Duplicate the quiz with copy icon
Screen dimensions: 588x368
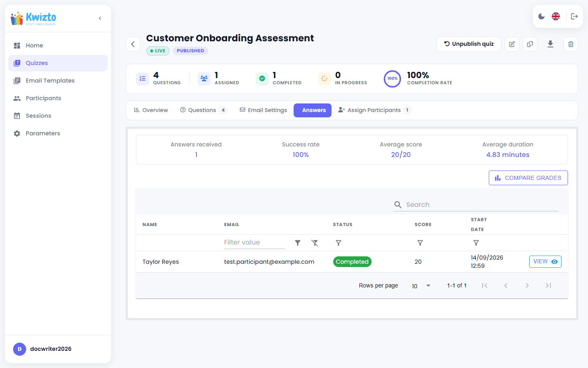530,44
